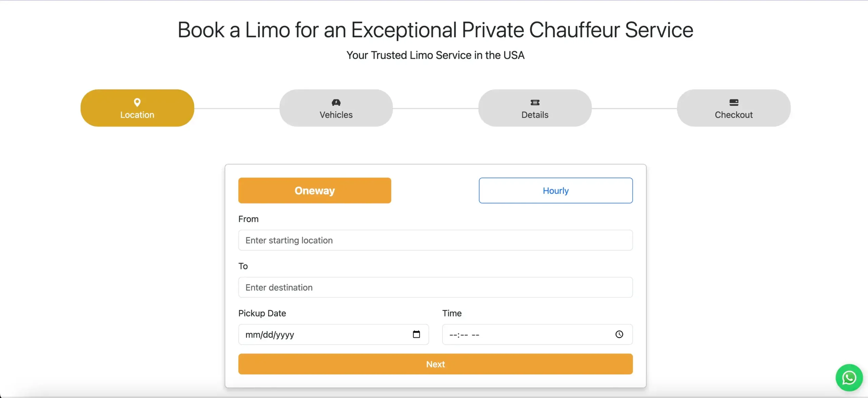Click the Enter destination input
This screenshot has width=868, height=398.
(435, 287)
